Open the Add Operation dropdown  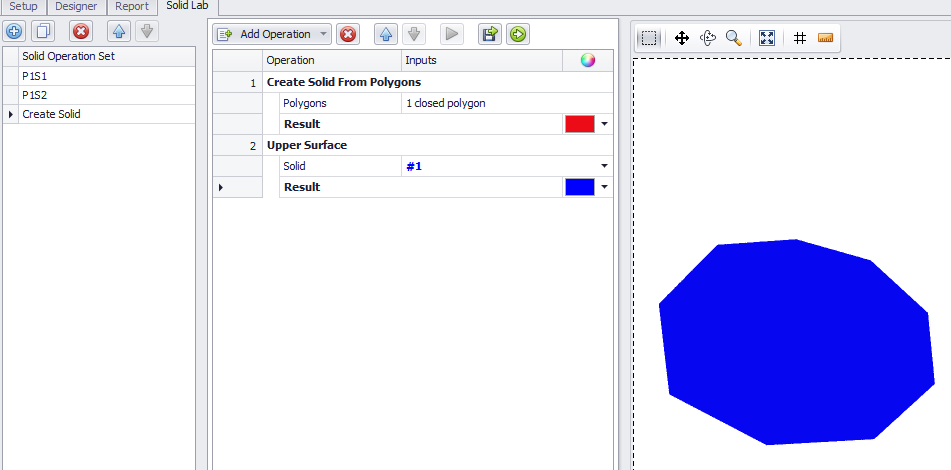273,34
